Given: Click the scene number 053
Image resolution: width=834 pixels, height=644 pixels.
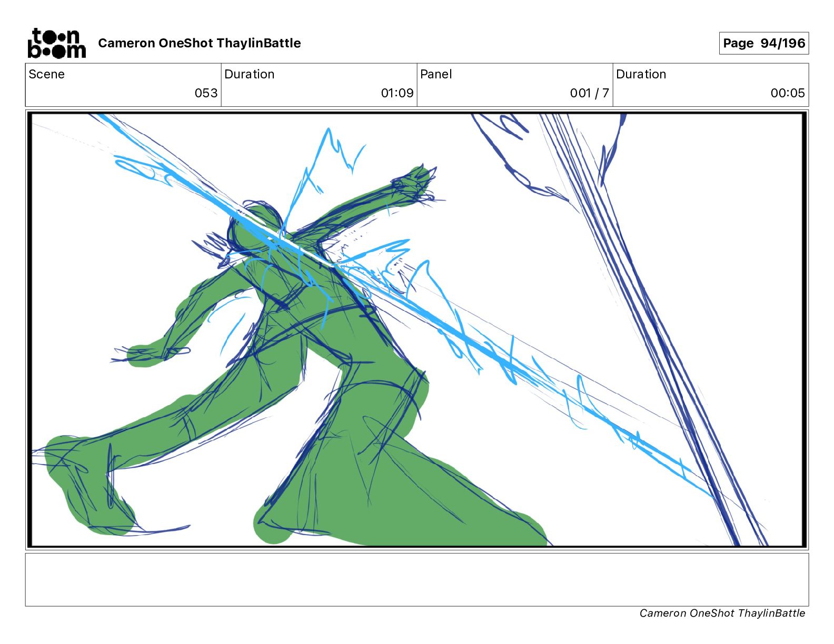Looking at the screenshot, I should pos(206,93).
